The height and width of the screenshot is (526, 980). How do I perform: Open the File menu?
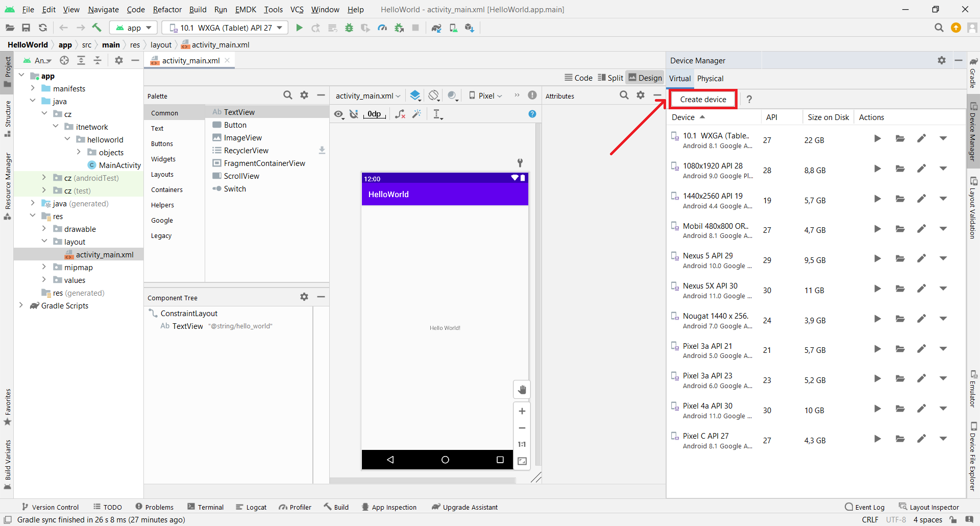pyautogui.click(x=28, y=9)
